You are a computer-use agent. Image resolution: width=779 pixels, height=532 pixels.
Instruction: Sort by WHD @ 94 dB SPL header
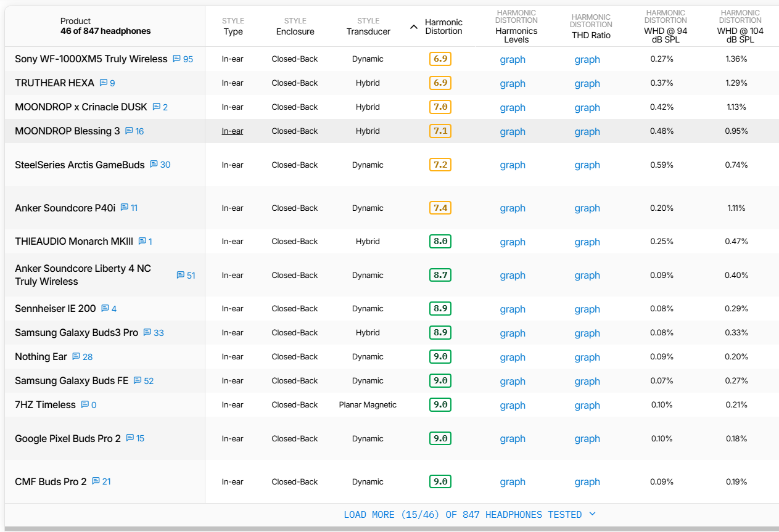click(x=666, y=27)
